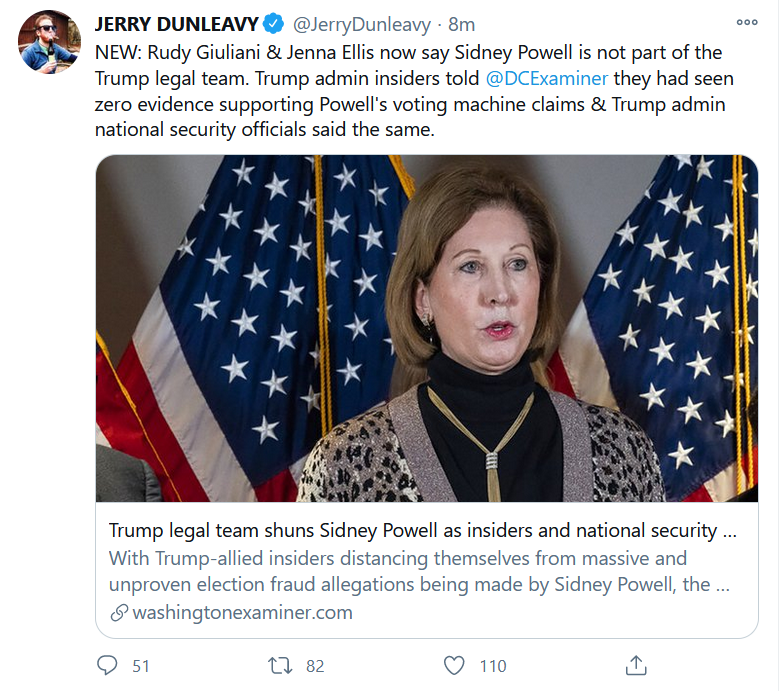
Task: Click the reply count 51
Action: tap(141, 666)
